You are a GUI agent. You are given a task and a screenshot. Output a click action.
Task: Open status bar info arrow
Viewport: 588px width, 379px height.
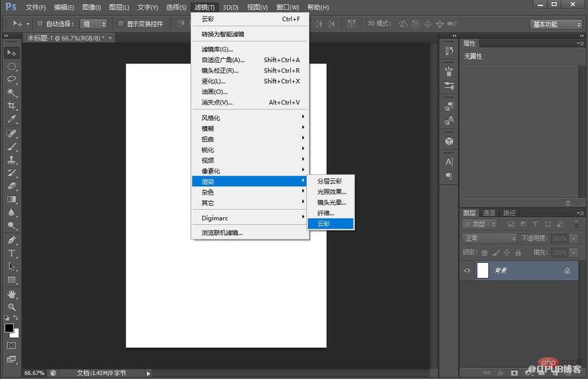[149, 373]
